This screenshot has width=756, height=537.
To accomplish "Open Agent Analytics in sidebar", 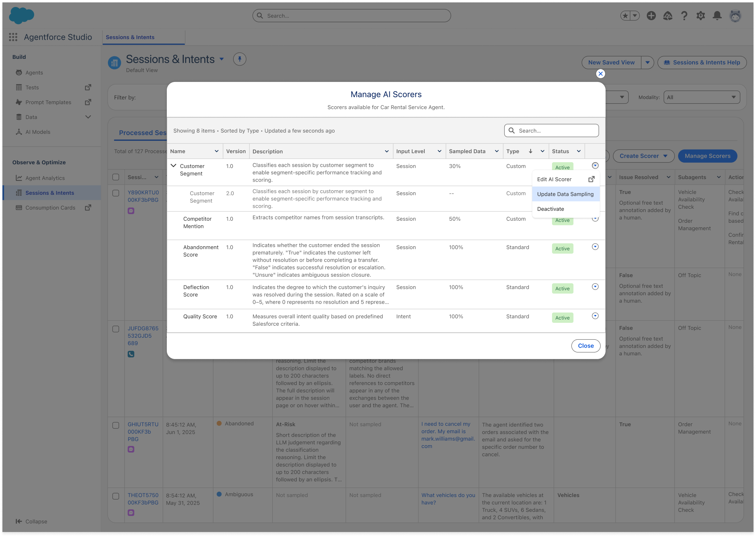I will (45, 178).
